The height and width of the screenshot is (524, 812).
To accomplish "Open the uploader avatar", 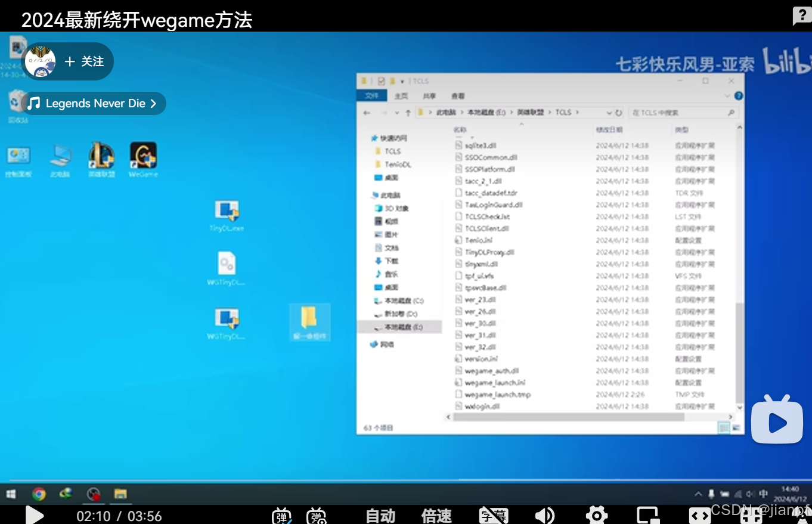I will 40,61.
